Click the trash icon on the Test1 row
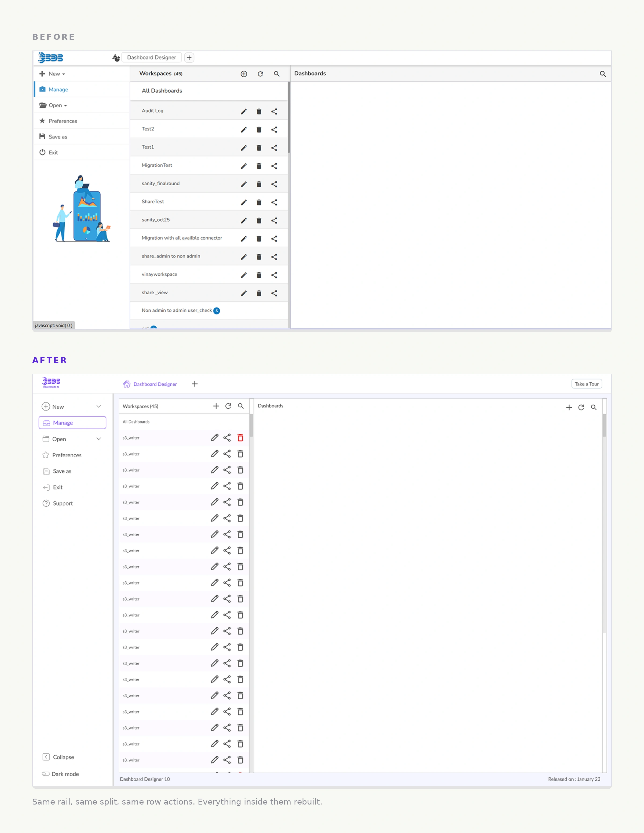This screenshot has height=833, width=644. tap(259, 148)
